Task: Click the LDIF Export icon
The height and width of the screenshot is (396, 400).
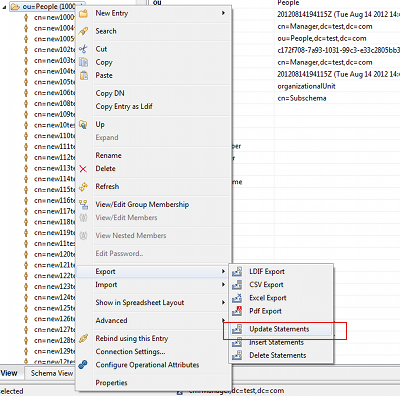Action: [237, 271]
